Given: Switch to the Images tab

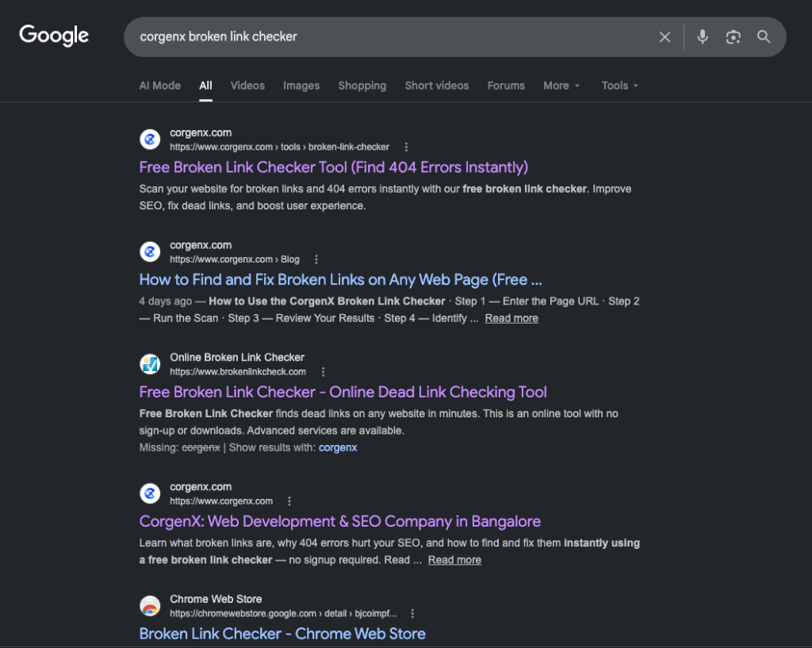Looking at the screenshot, I should coord(301,85).
